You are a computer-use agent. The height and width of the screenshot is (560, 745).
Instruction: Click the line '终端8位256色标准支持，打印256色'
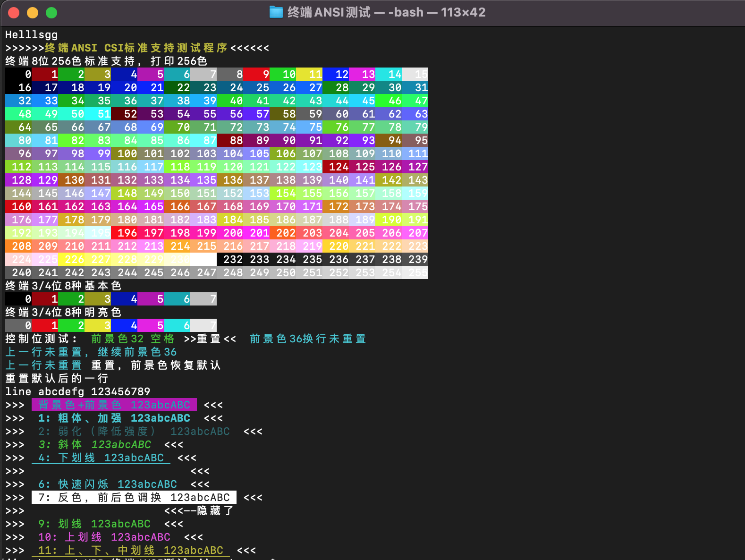(106, 61)
